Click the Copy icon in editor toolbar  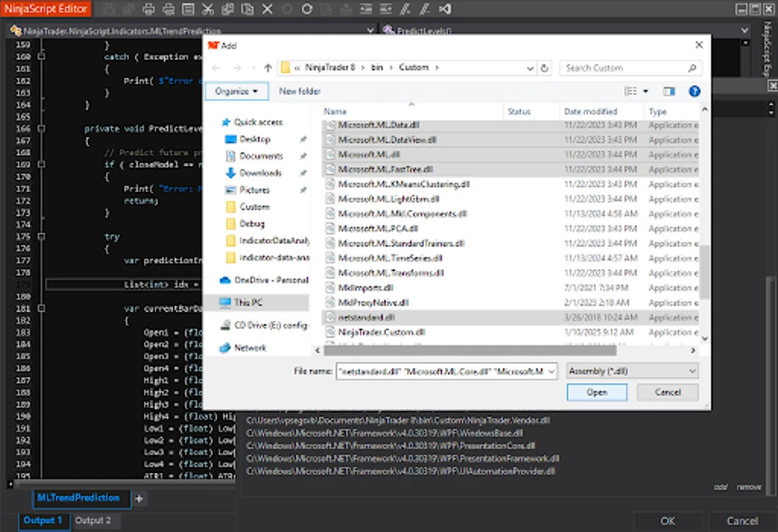tap(228, 9)
